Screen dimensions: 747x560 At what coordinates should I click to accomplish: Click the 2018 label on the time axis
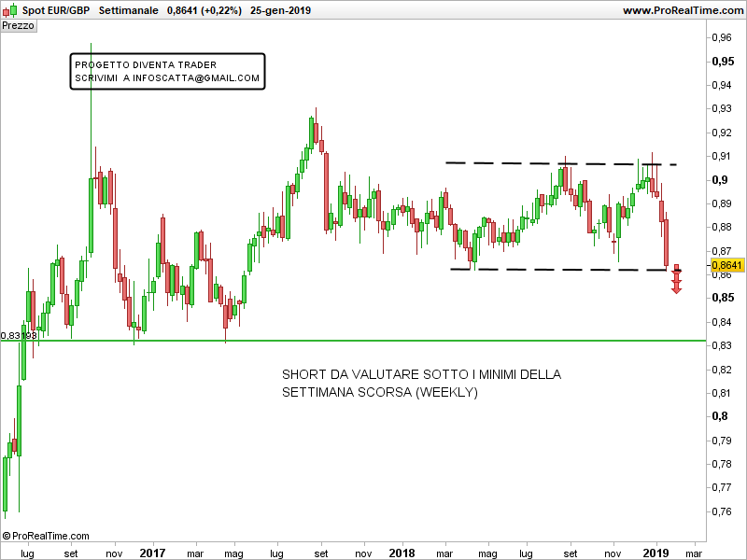[x=402, y=553]
